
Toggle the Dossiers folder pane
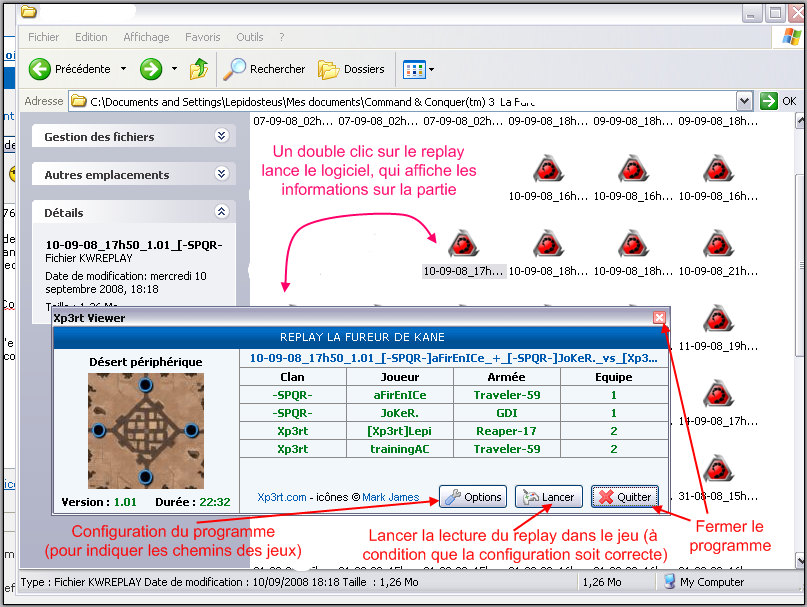pyautogui.click(x=351, y=69)
